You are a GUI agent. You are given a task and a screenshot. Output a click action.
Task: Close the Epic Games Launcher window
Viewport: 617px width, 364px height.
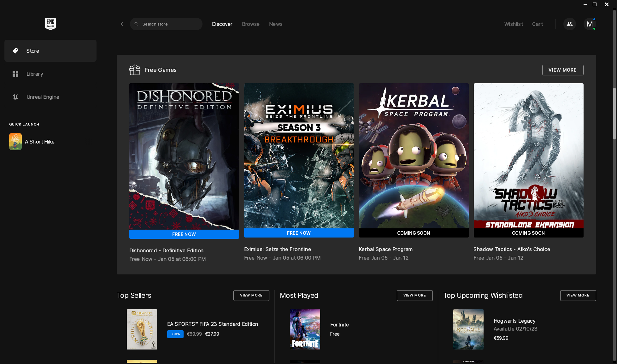pos(607,4)
